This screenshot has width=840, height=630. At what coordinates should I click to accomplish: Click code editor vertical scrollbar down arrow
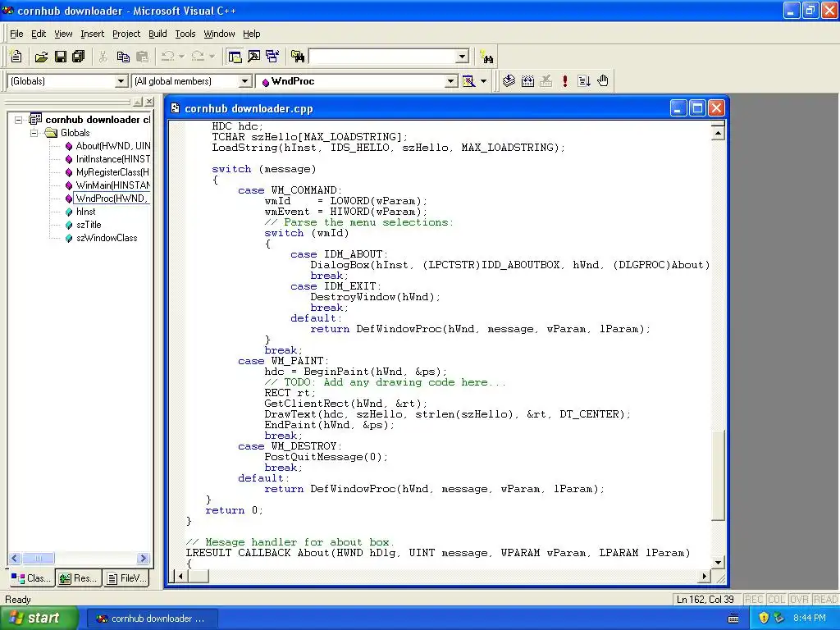[x=719, y=563]
